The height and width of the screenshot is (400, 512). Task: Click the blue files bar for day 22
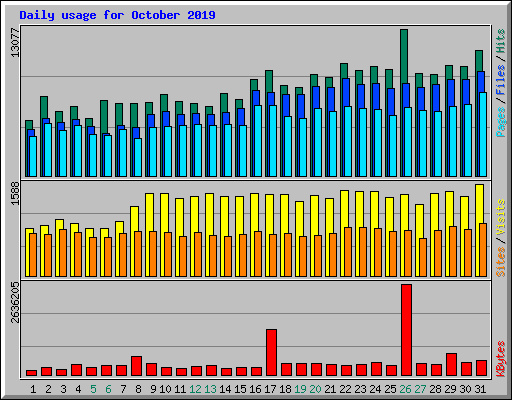tap(346, 93)
